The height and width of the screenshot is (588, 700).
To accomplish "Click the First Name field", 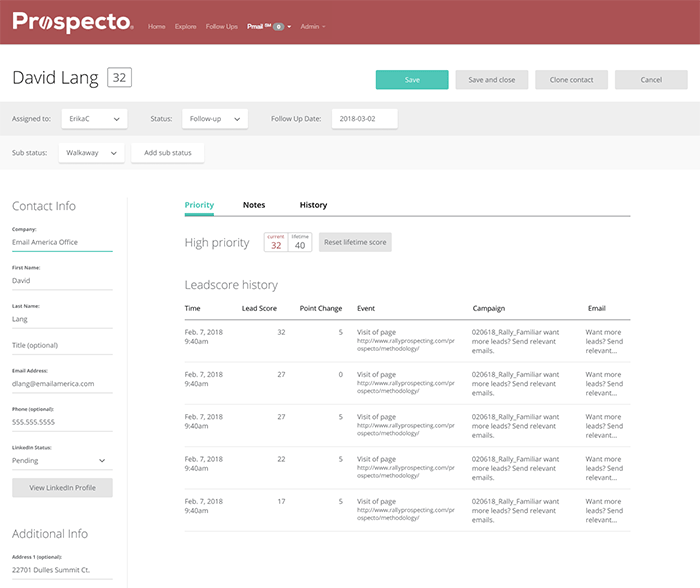I will click(62, 281).
